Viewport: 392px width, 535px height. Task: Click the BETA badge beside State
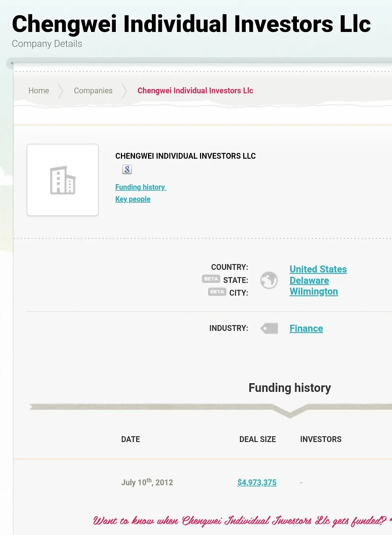[x=211, y=279]
